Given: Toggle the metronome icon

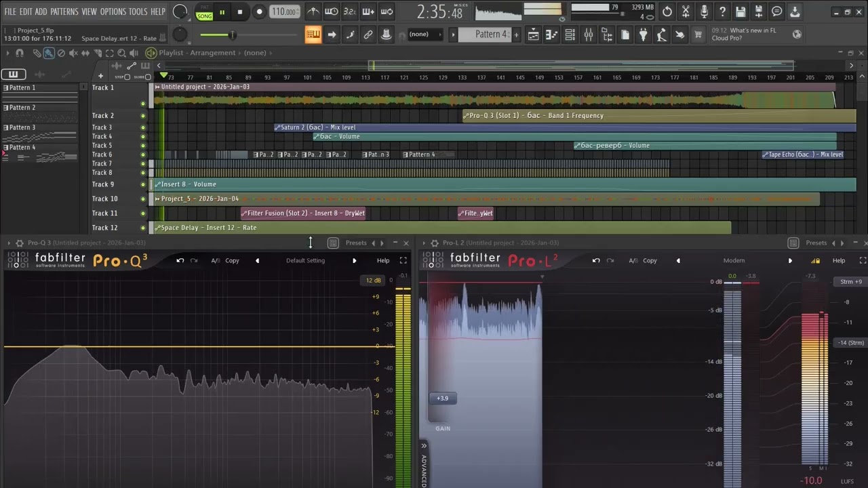Looking at the screenshot, I should [313, 12].
